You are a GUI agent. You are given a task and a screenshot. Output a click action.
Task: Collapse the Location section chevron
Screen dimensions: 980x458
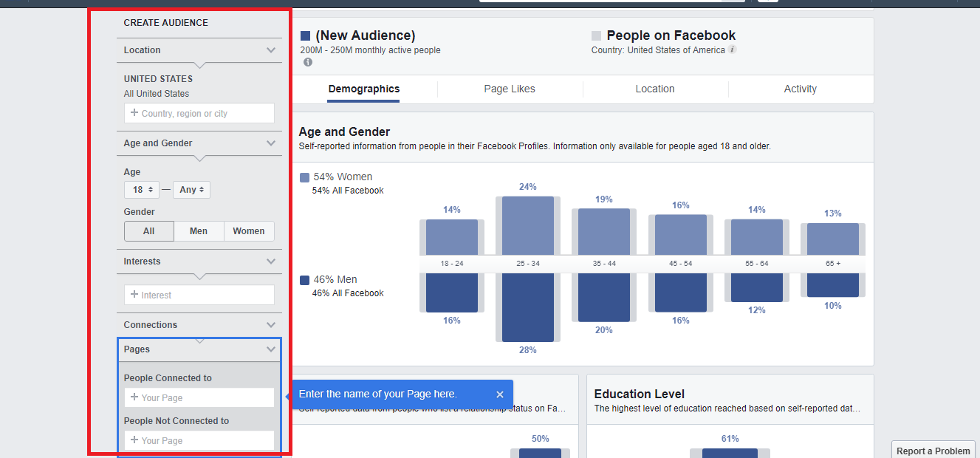271,50
